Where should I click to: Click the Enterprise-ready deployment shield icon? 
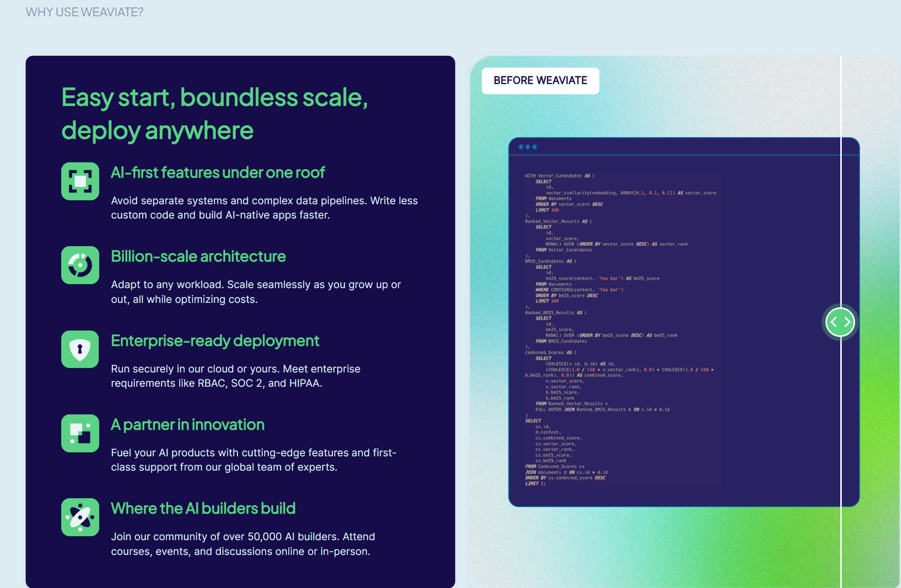[80, 349]
